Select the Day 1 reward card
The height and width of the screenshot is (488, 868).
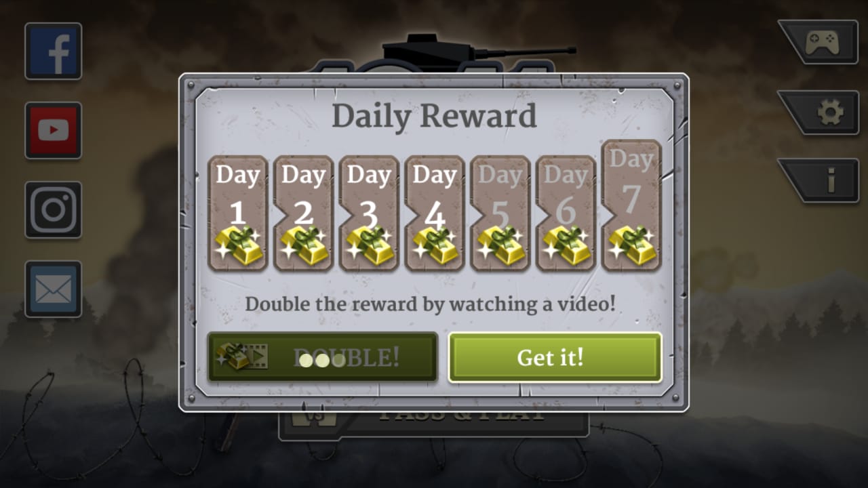(237, 213)
